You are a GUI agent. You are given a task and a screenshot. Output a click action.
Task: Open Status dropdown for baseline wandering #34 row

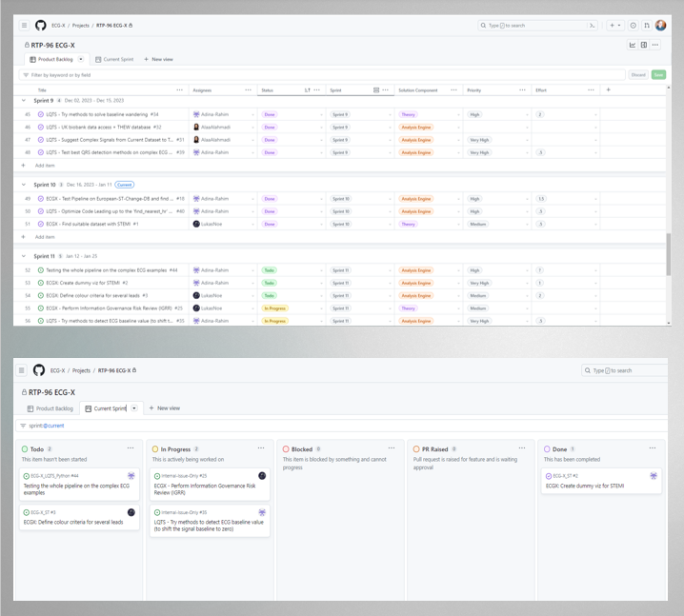[x=321, y=114]
